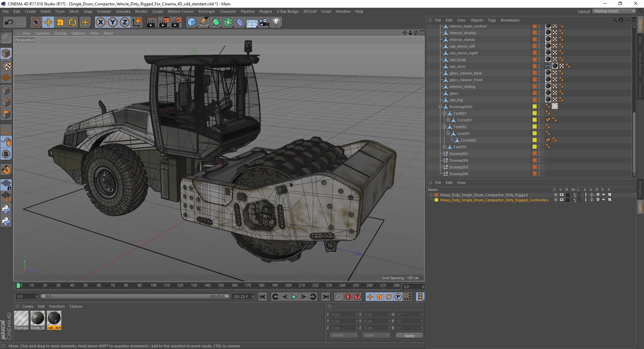
Task: Toggle visibility dots for glass object
Action: tap(539, 93)
